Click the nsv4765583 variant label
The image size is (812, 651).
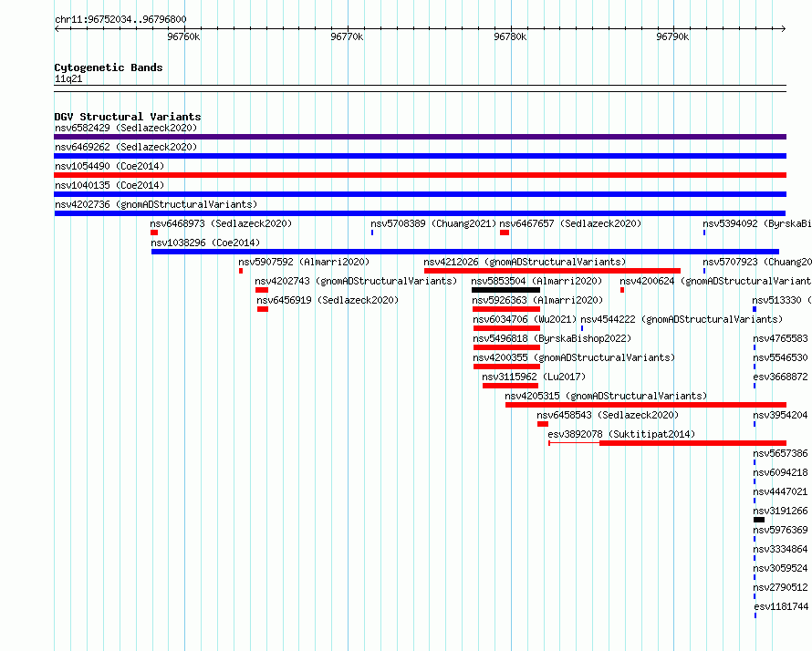[780, 338]
